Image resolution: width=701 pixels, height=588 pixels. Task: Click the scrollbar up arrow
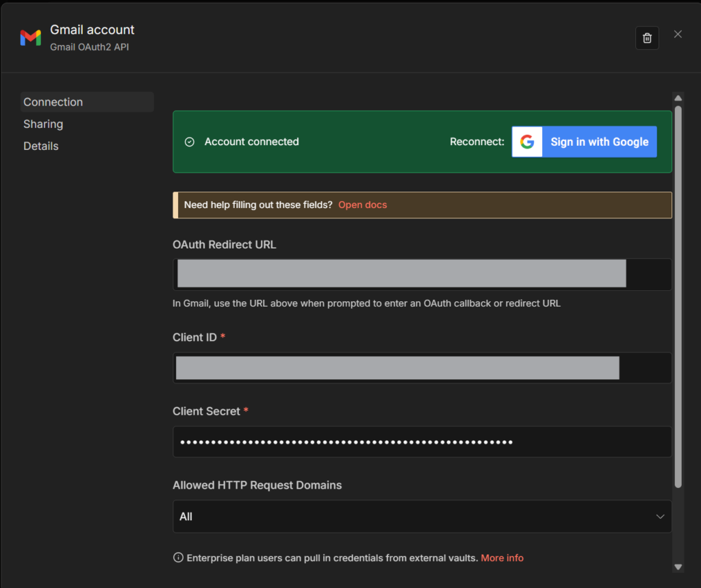678,98
